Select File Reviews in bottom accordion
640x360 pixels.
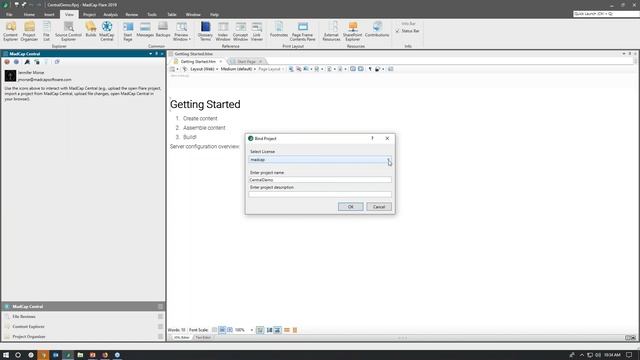pyautogui.click(x=84, y=316)
